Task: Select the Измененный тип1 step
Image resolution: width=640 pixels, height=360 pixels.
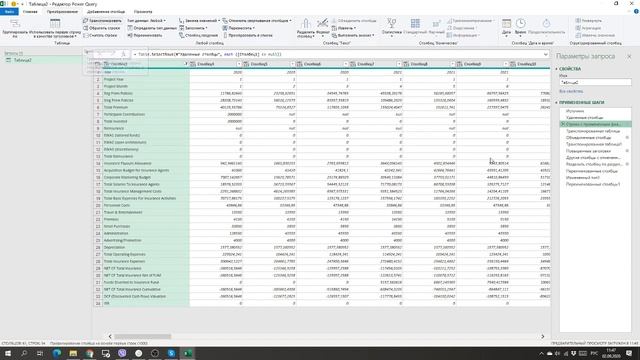Action: tap(582, 178)
